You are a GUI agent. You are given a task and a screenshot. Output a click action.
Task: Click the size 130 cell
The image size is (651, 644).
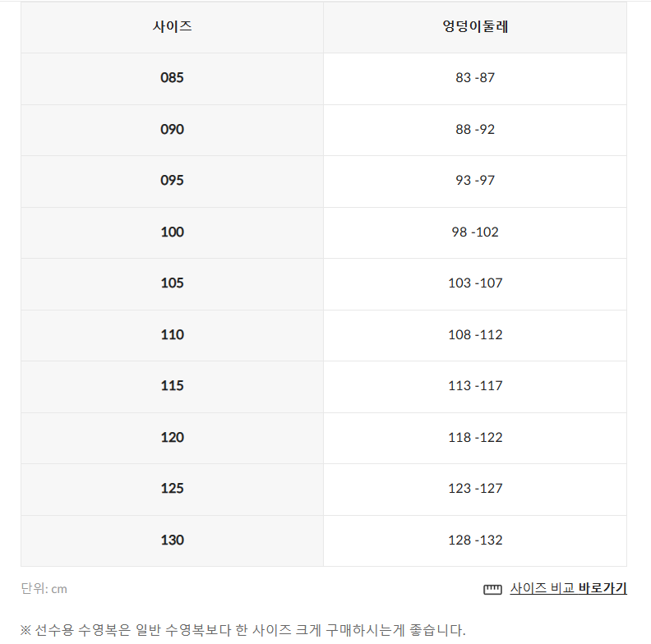point(173,540)
